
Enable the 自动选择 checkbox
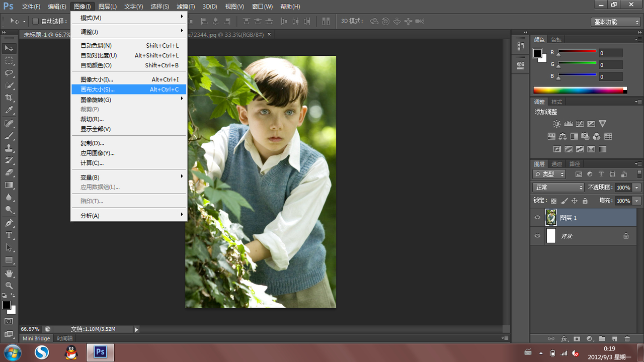(35, 21)
